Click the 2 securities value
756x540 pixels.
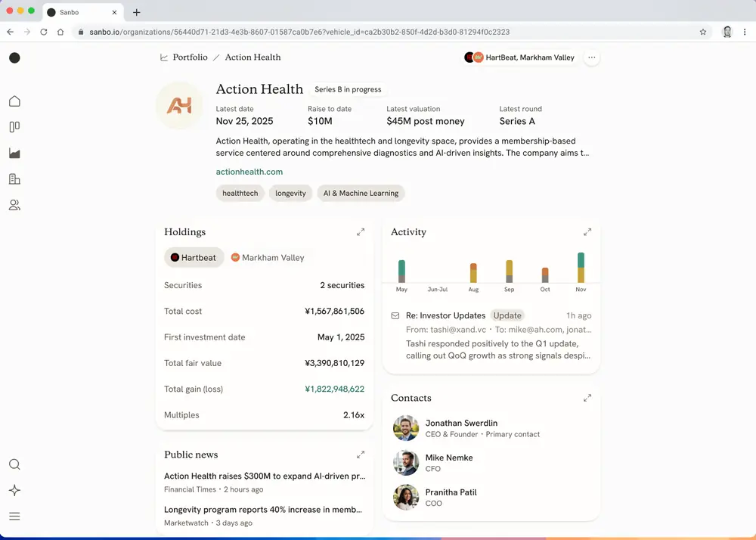342,285
